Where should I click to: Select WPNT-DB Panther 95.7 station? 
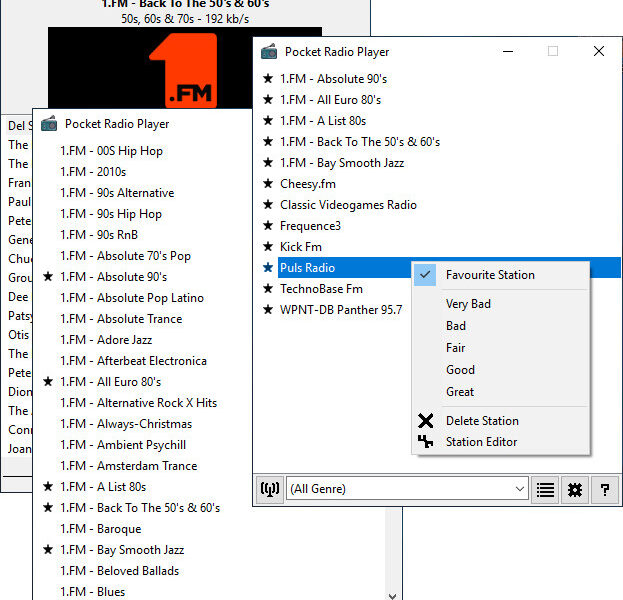coord(341,310)
